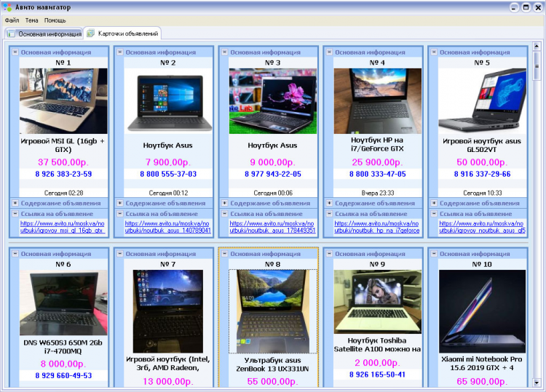
Task: Collapse Ссылка на объявление in card № 5
Action: click(434, 214)
